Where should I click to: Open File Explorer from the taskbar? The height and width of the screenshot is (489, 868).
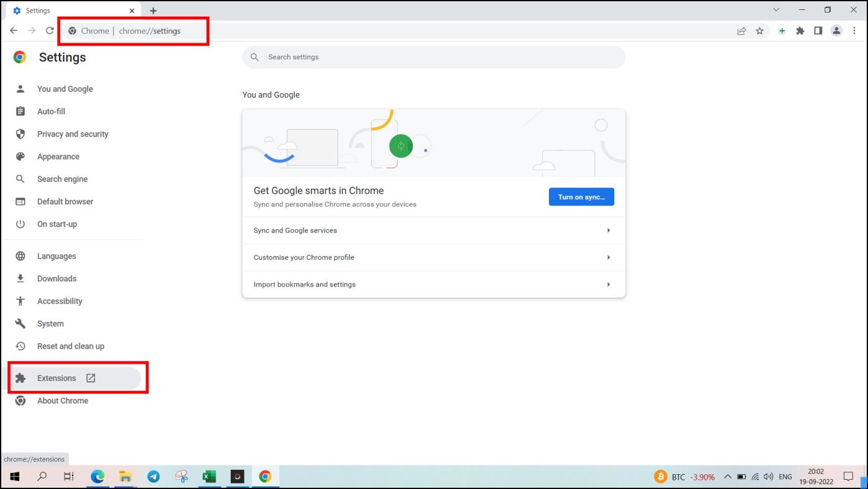[x=126, y=477]
